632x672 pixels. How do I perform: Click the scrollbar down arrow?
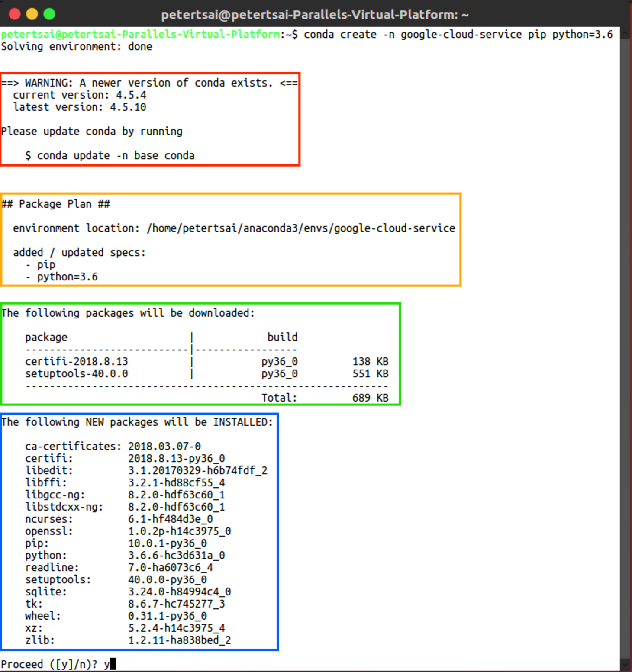[626, 663]
